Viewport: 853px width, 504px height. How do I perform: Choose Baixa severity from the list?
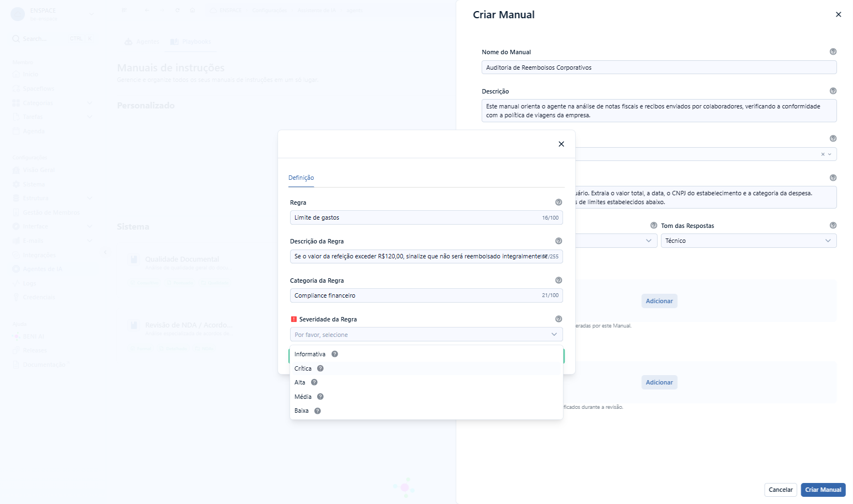click(x=426, y=411)
